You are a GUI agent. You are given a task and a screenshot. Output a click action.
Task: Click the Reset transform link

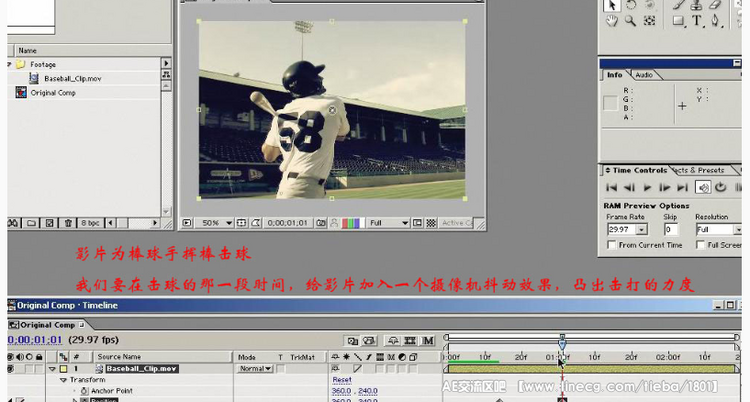(x=342, y=380)
